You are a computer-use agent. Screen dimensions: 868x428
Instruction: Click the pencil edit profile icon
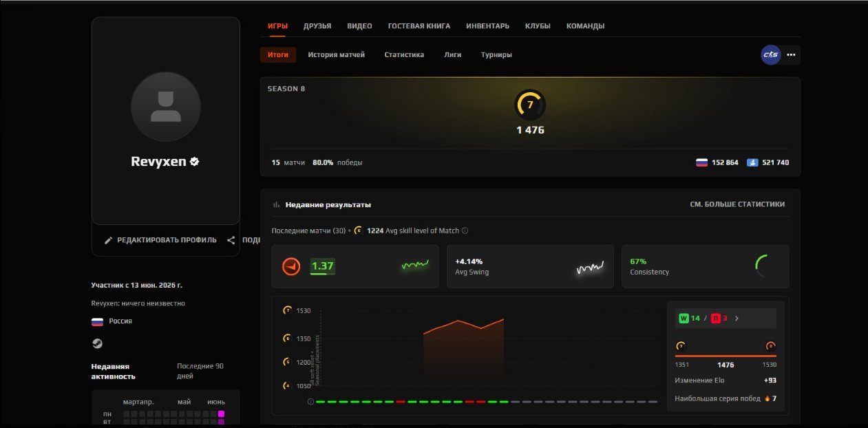coord(108,240)
